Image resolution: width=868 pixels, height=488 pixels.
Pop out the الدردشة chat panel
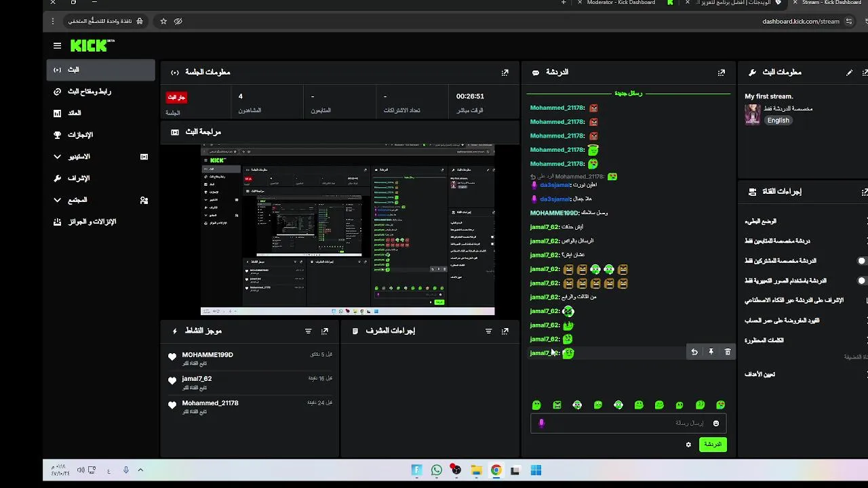[x=722, y=73]
